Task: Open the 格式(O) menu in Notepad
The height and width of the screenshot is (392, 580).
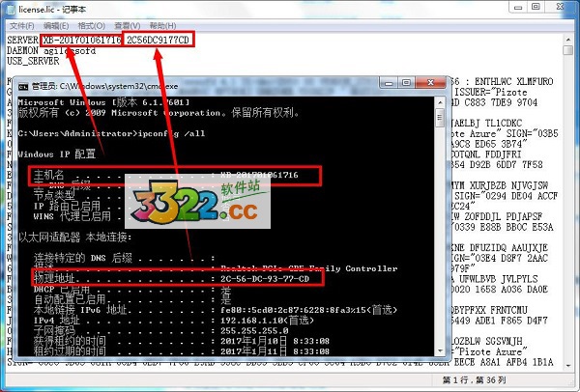Action: click(x=92, y=25)
